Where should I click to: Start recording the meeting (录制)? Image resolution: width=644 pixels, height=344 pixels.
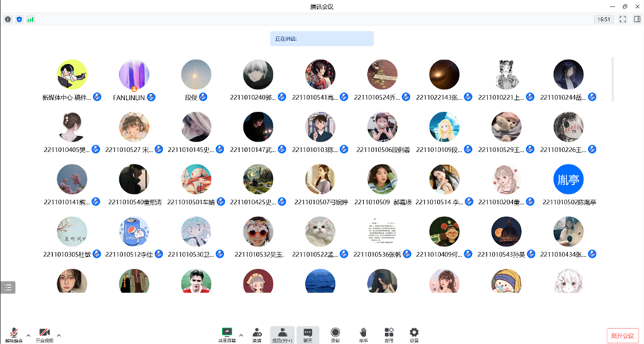tap(335, 334)
